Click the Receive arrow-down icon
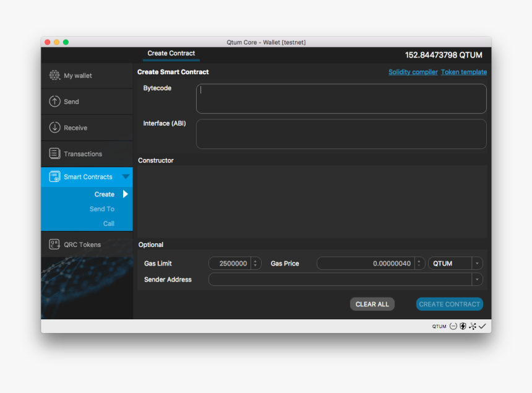The height and width of the screenshot is (393, 532). 54,127
